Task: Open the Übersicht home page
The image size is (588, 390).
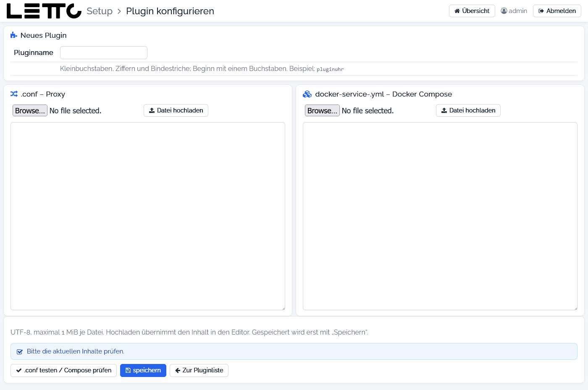Action: 472,11
